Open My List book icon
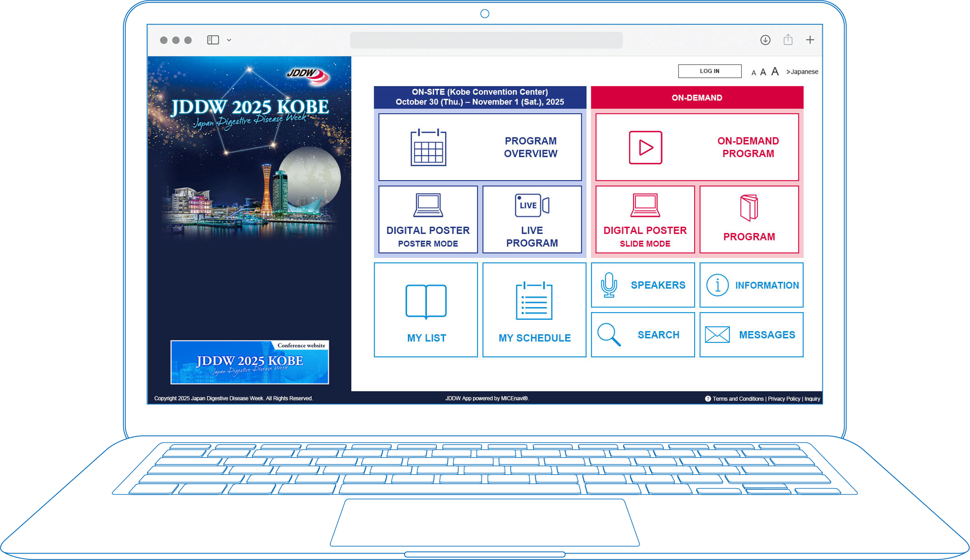The height and width of the screenshot is (560, 970). pos(426,301)
